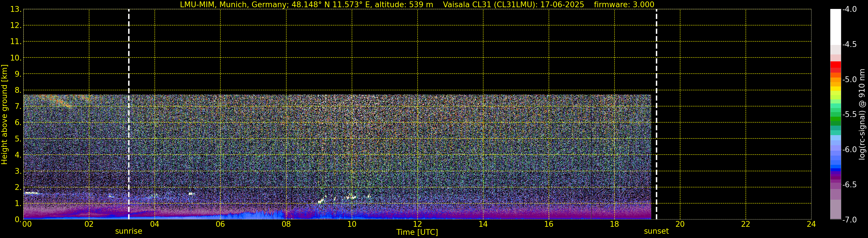Click the '3.' height tick label
The image size is (868, 238).
pos(18,171)
